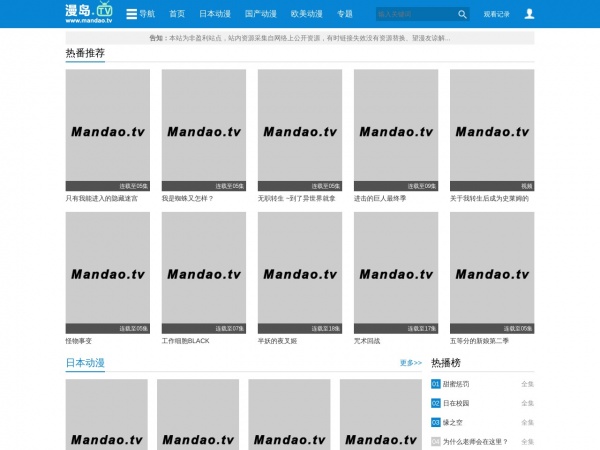
Task: Open the 专题 navigation tab
Action: (345, 14)
